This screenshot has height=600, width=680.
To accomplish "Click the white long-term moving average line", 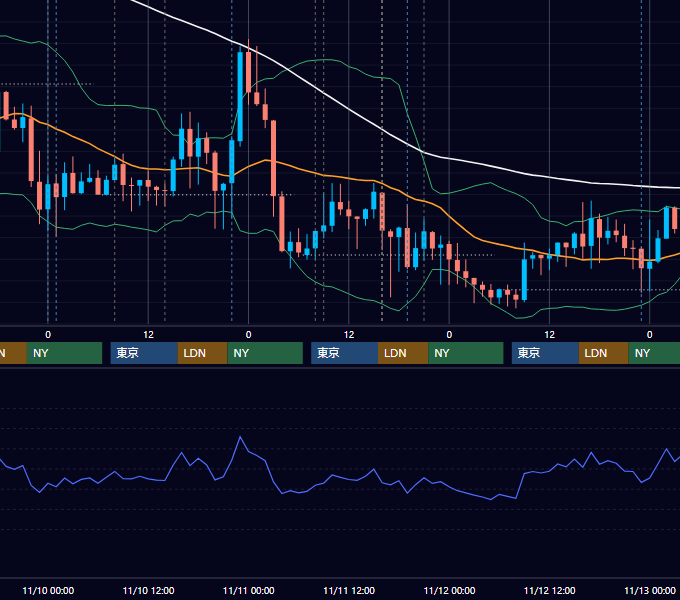I will coord(347,108).
